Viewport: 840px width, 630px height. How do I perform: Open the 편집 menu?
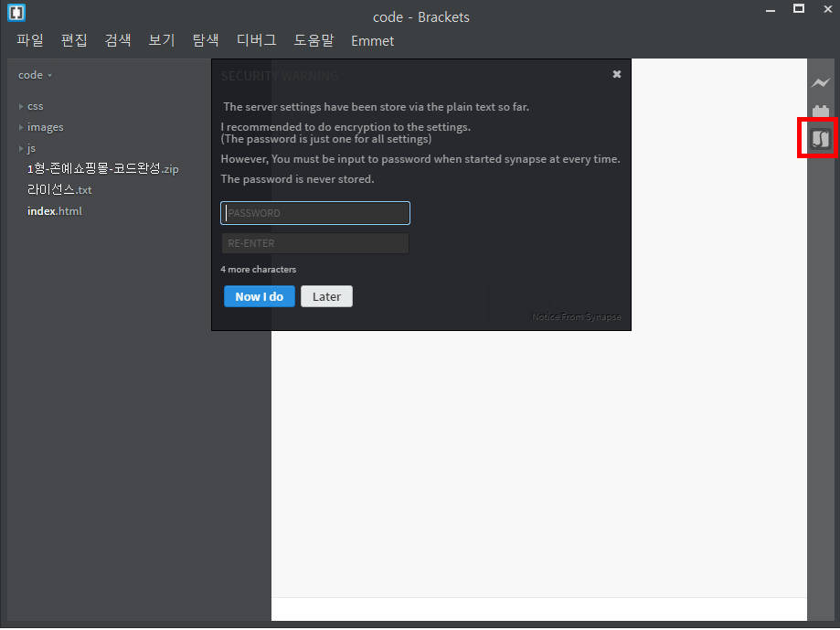click(x=74, y=41)
